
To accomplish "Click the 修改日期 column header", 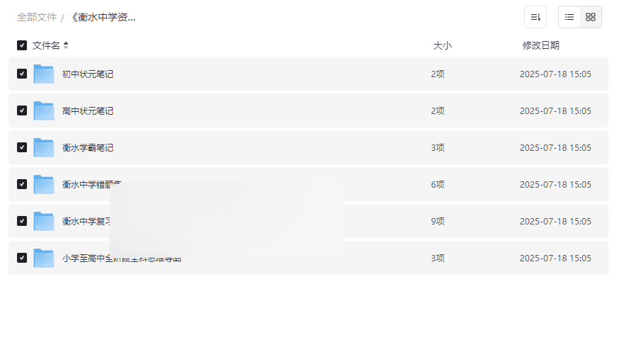I will coord(540,45).
